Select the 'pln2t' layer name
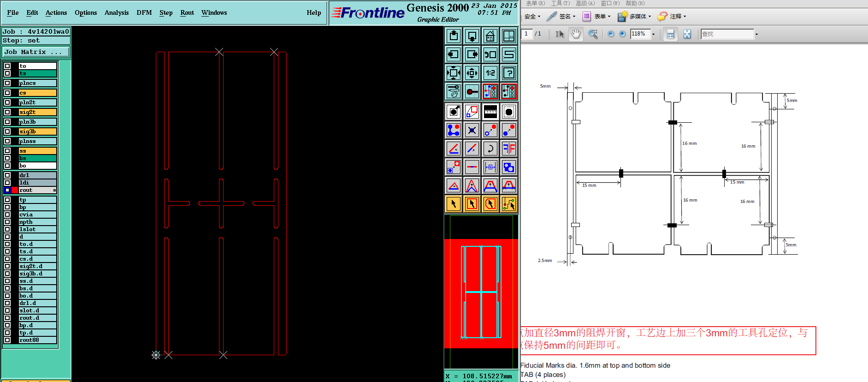 [38, 102]
